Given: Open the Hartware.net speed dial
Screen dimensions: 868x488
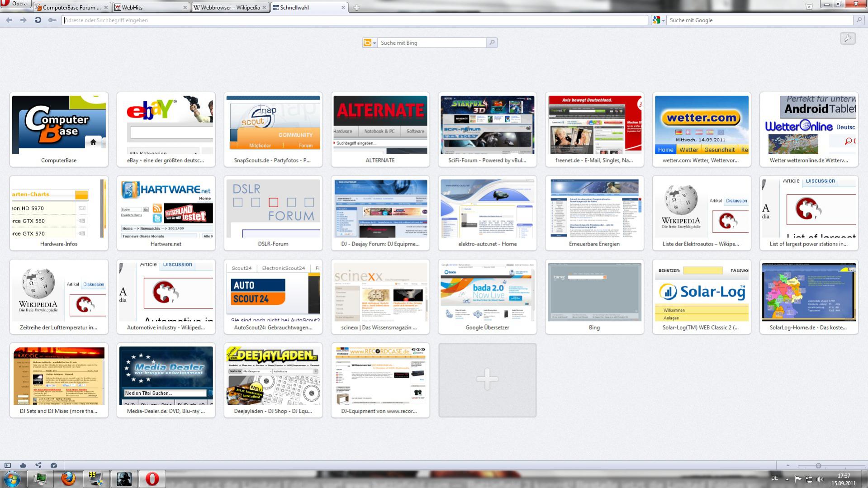Looking at the screenshot, I should click(x=166, y=213).
